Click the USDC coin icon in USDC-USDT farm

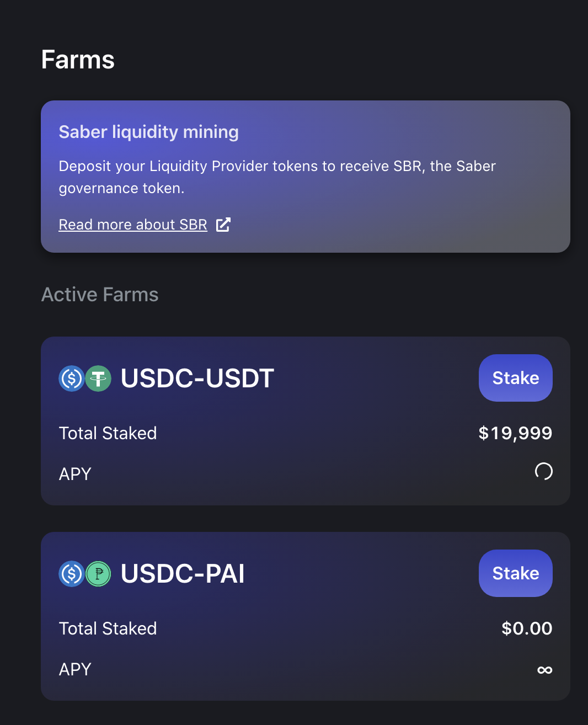coord(72,379)
